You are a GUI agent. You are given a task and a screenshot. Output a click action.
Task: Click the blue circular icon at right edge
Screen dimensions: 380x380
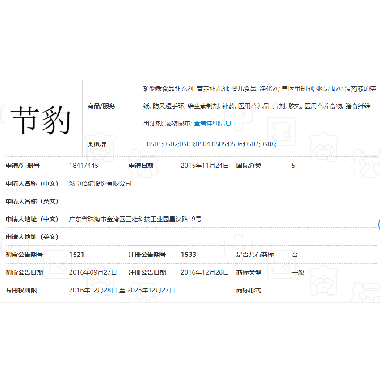point(379,225)
